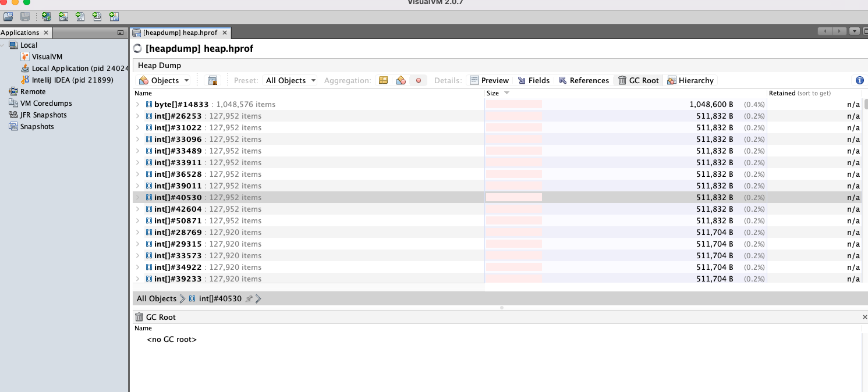
Task: Toggle aggregation by classes
Action: click(401, 80)
